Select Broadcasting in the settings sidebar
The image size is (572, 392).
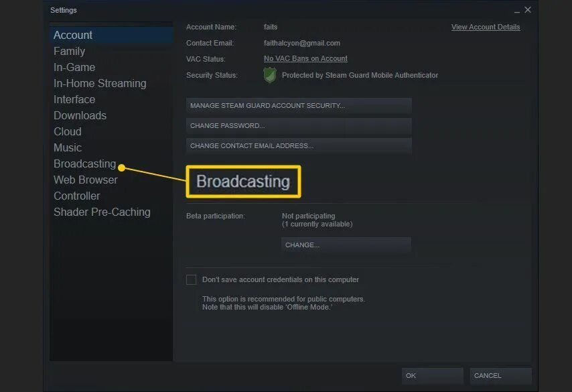click(84, 164)
